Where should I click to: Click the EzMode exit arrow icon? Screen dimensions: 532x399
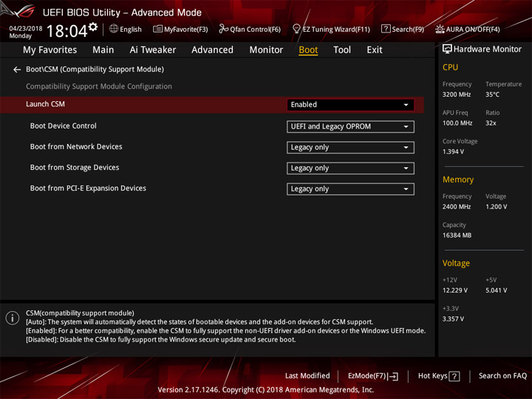(394, 376)
